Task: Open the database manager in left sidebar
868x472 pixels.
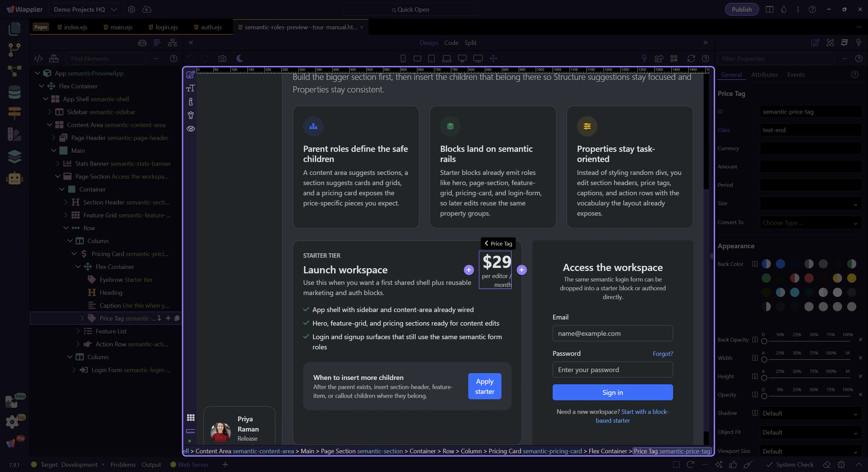Action: [x=14, y=92]
